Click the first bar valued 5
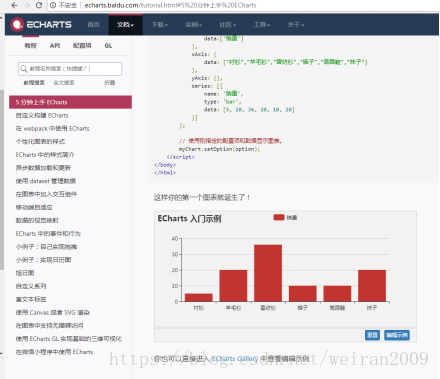440x379 pixels. pyautogui.click(x=199, y=297)
